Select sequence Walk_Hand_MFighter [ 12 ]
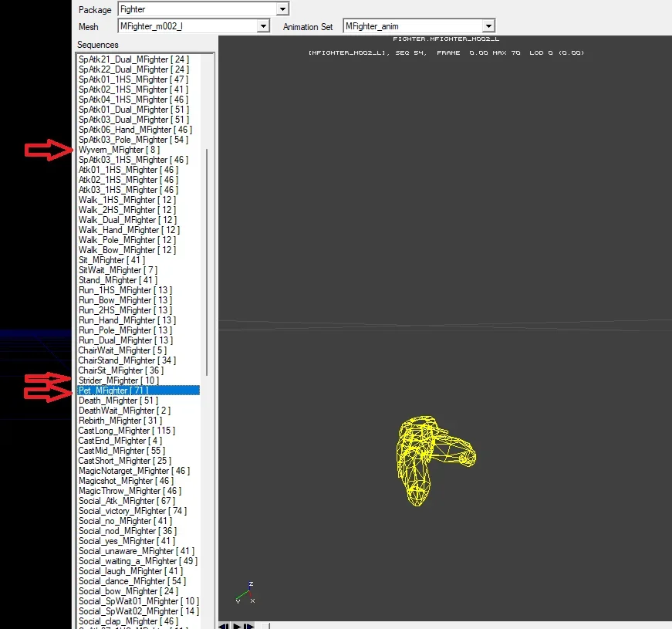Image resolution: width=672 pixels, height=629 pixels. coord(129,230)
